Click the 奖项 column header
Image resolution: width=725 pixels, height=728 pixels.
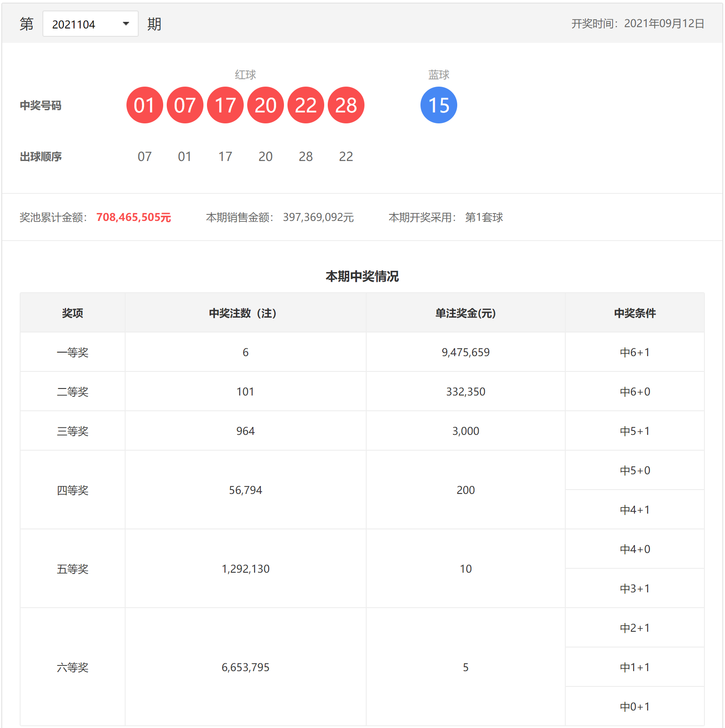click(x=73, y=313)
